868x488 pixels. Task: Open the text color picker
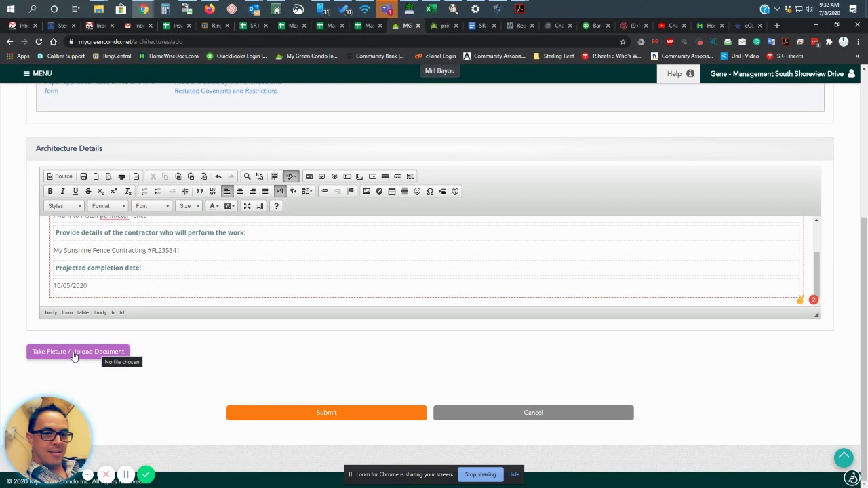coord(214,206)
